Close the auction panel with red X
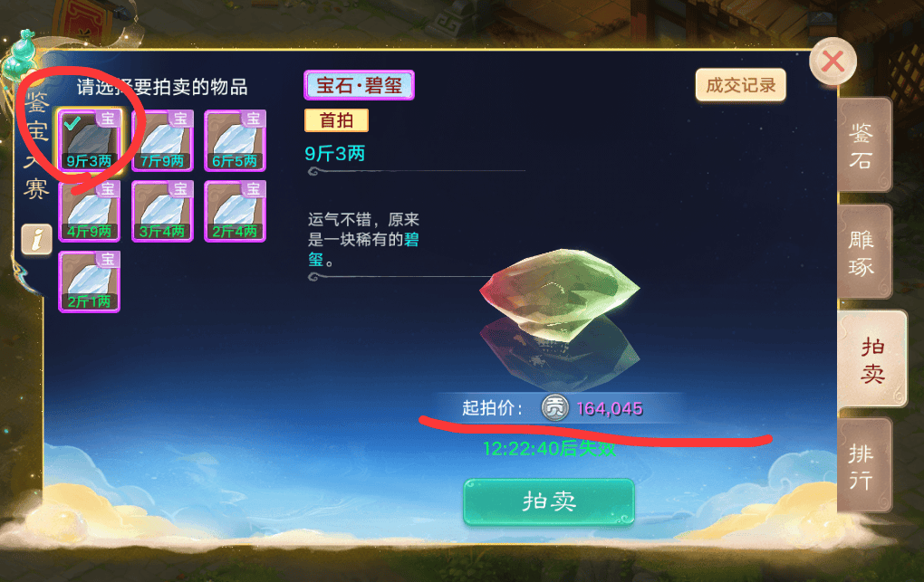The height and width of the screenshot is (582, 924). point(833,62)
